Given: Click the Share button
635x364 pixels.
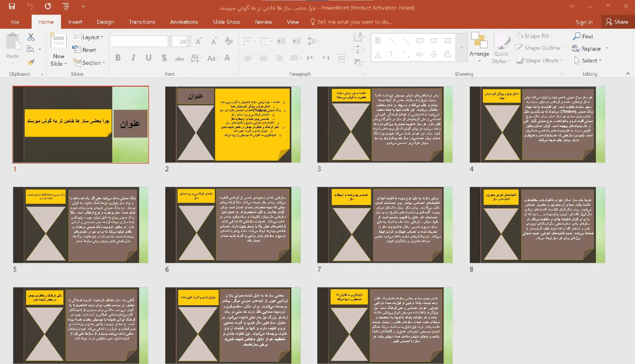Looking at the screenshot, I should coord(617,22).
